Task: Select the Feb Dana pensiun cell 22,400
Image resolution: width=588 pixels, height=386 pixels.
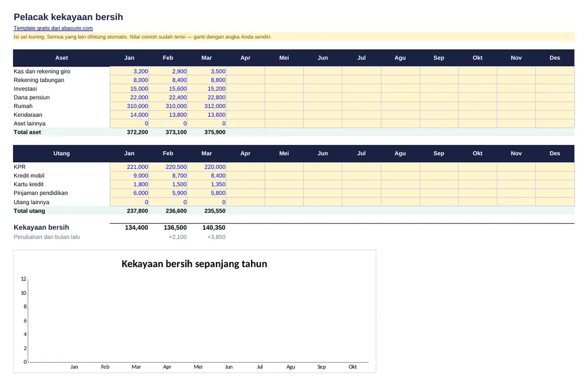Action: tap(168, 98)
